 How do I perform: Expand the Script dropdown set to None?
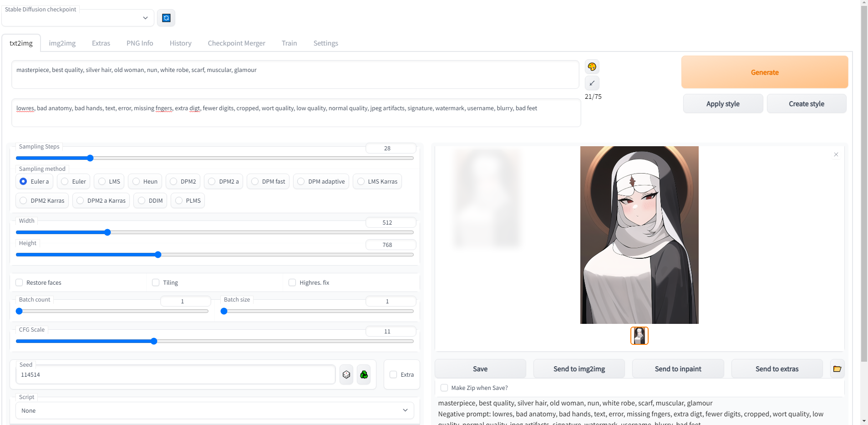tap(214, 410)
